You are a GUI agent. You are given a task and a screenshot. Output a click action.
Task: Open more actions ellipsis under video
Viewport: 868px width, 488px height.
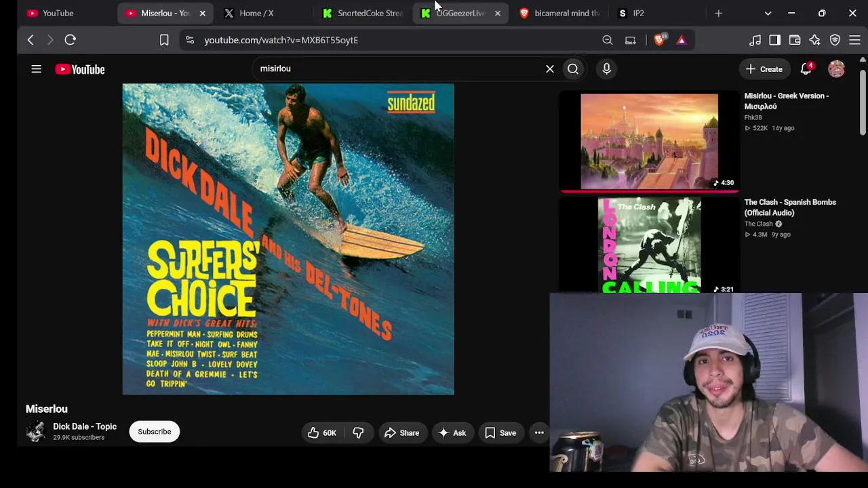(x=539, y=432)
